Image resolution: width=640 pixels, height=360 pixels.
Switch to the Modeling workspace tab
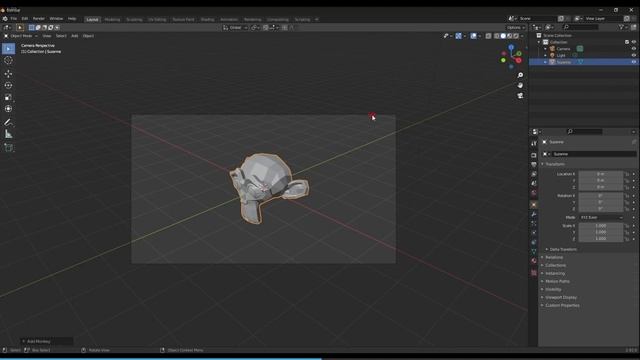tap(112, 20)
